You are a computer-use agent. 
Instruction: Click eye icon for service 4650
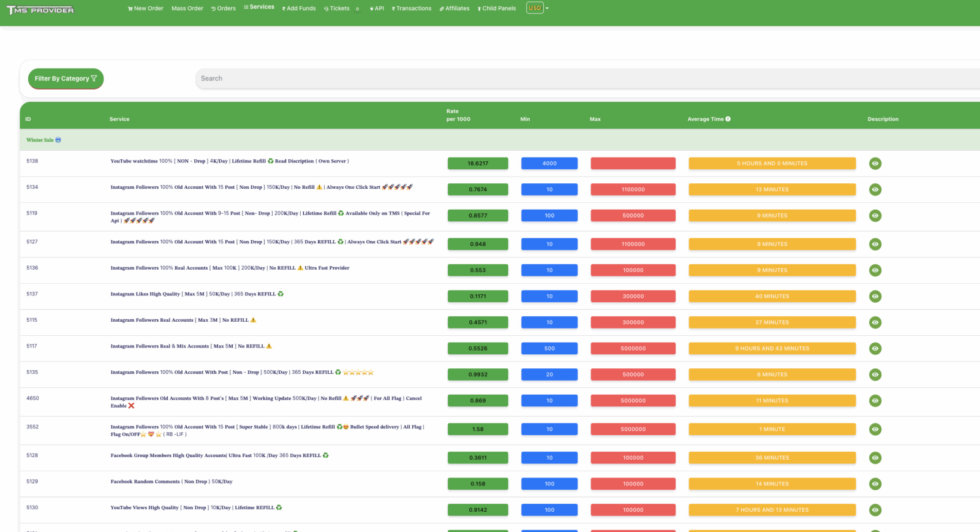[875, 401]
